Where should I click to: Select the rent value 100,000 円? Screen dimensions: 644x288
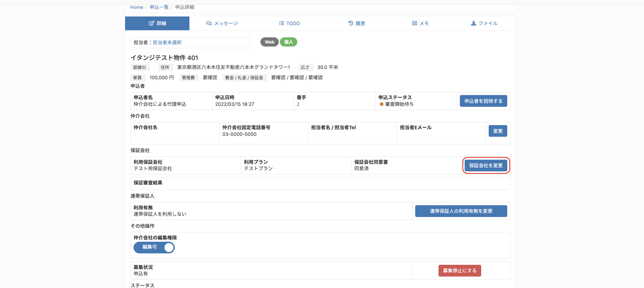[161, 78]
